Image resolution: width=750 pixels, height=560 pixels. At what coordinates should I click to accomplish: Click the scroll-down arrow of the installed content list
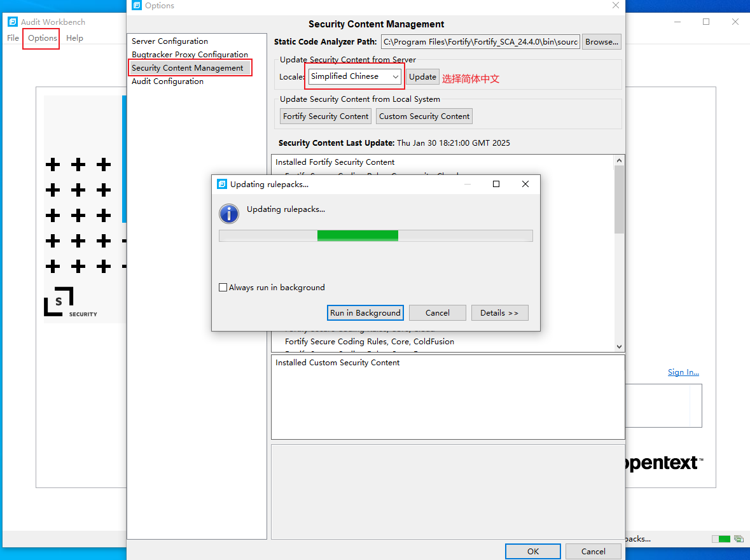tap(620, 347)
